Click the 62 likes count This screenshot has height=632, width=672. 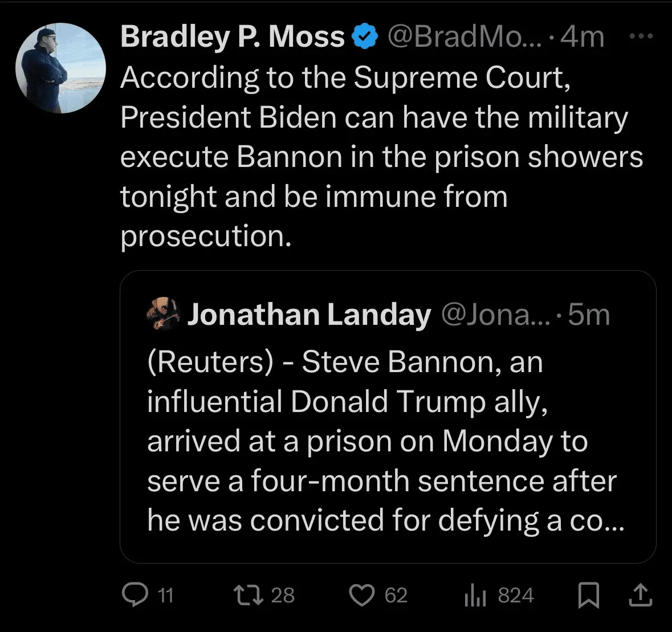click(396, 596)
